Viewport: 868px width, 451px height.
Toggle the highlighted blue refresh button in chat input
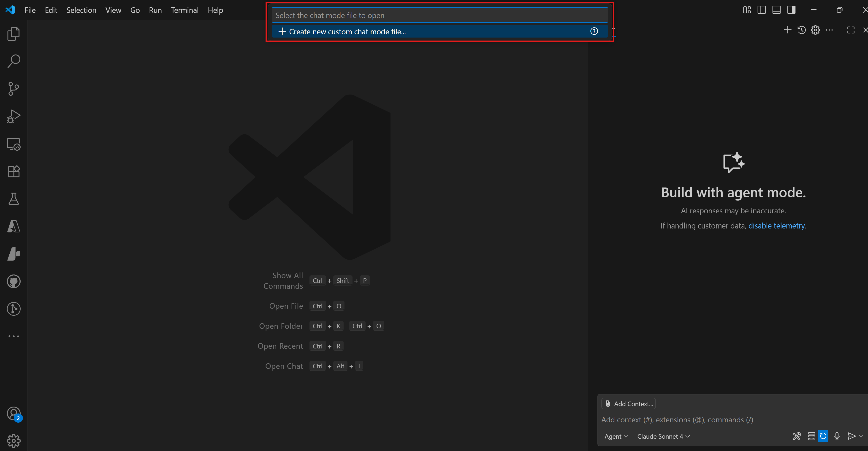coord(823,436)
